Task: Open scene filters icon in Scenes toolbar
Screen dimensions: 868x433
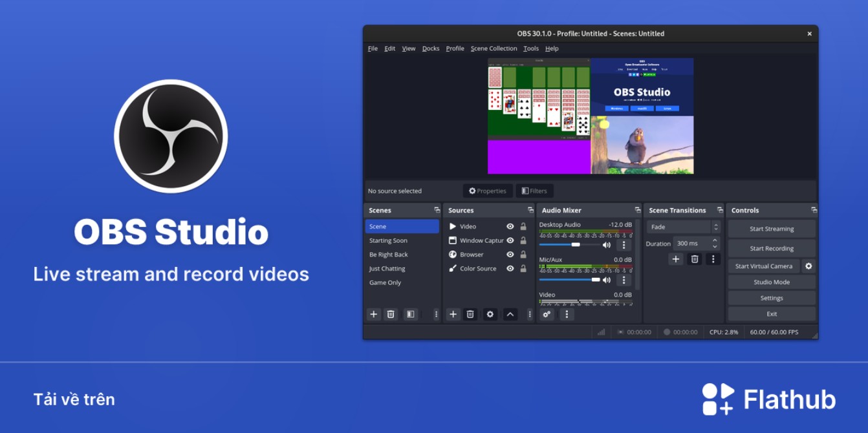Action: [410, 314]
